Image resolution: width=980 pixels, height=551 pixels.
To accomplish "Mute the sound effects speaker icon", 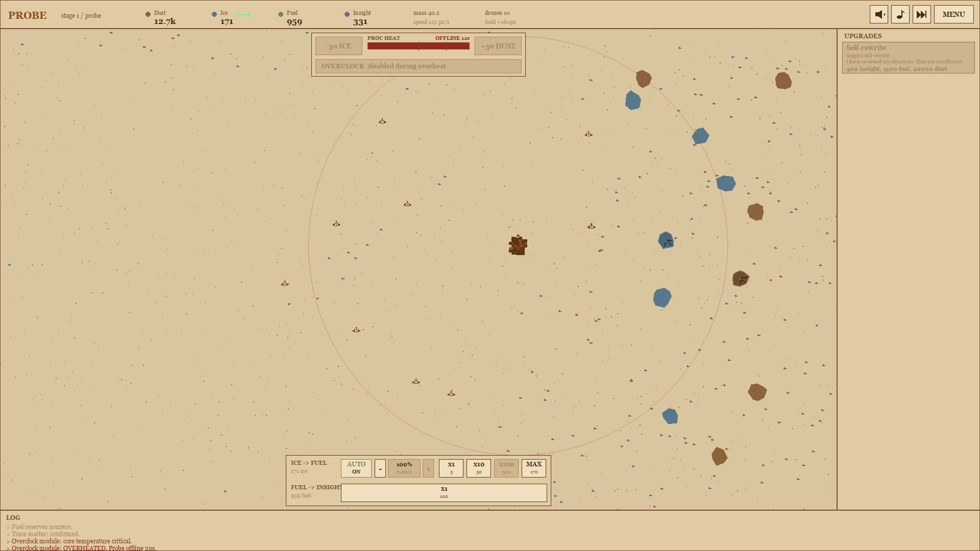I will coord(878,14).
